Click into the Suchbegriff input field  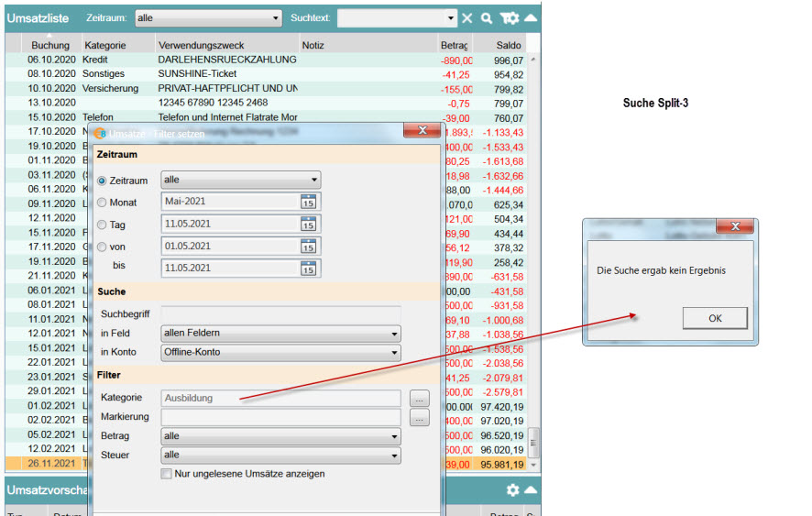pos(281,314)
